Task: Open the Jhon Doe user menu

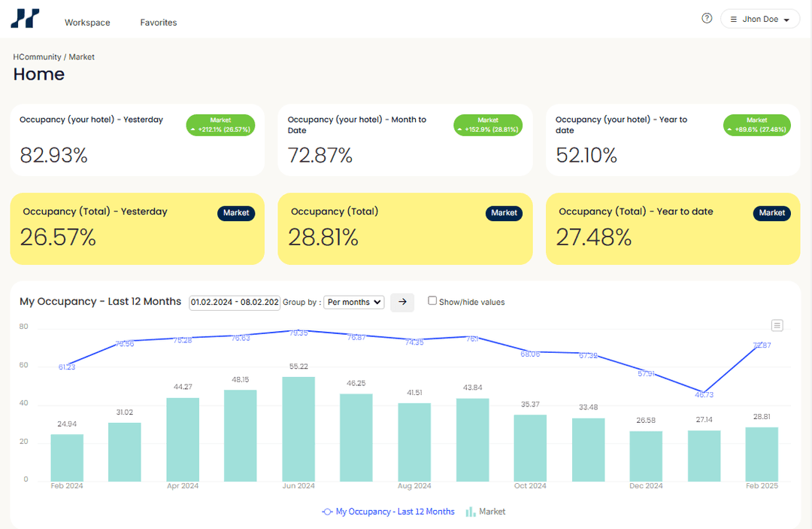Action: click(759, 19)
